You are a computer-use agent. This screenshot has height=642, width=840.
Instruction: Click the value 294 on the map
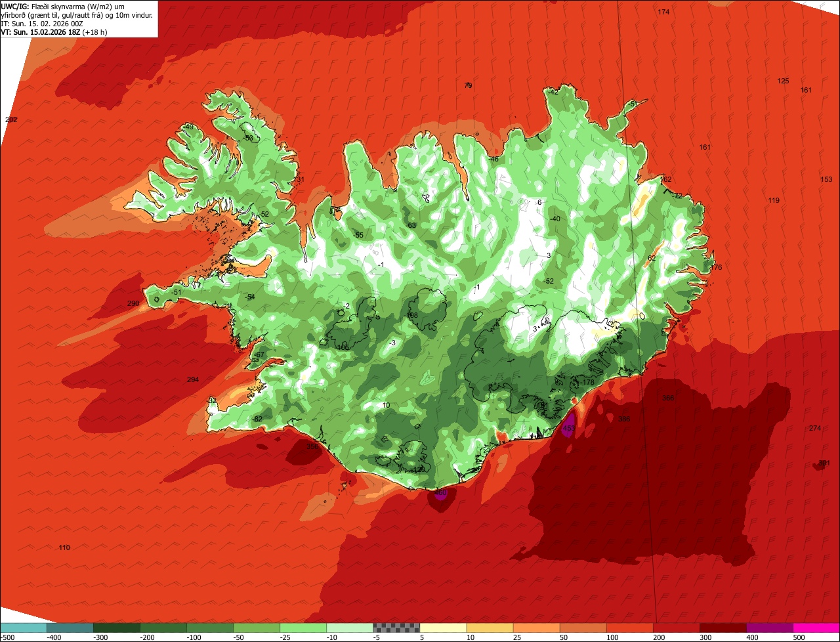coord(193,379)
